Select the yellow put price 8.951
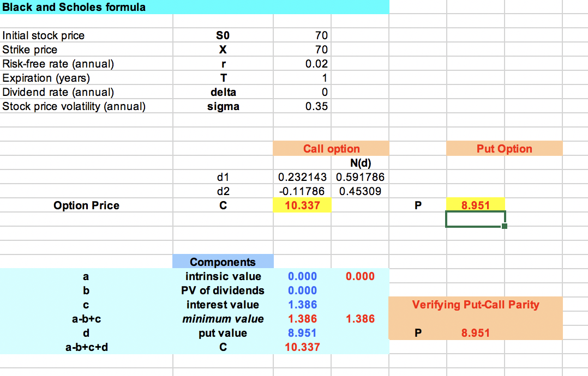Screen dimensions: 588x376 [x=476, y=205]
